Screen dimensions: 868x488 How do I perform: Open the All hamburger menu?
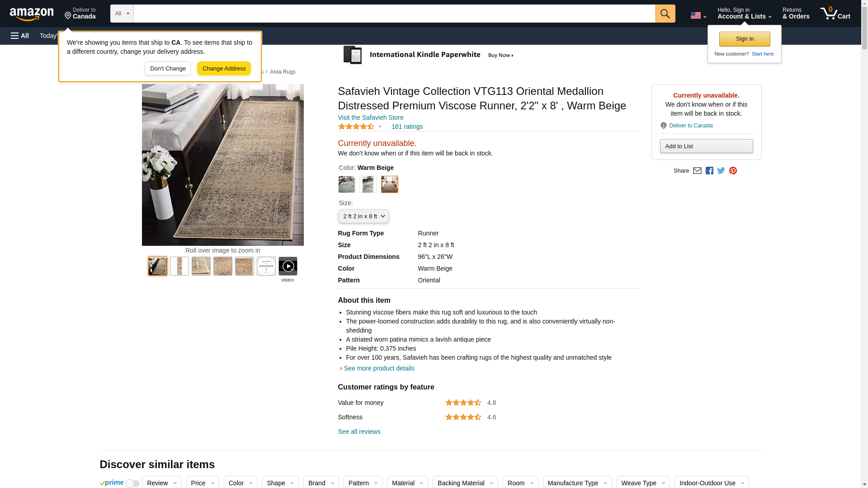[x=20, y=36]
